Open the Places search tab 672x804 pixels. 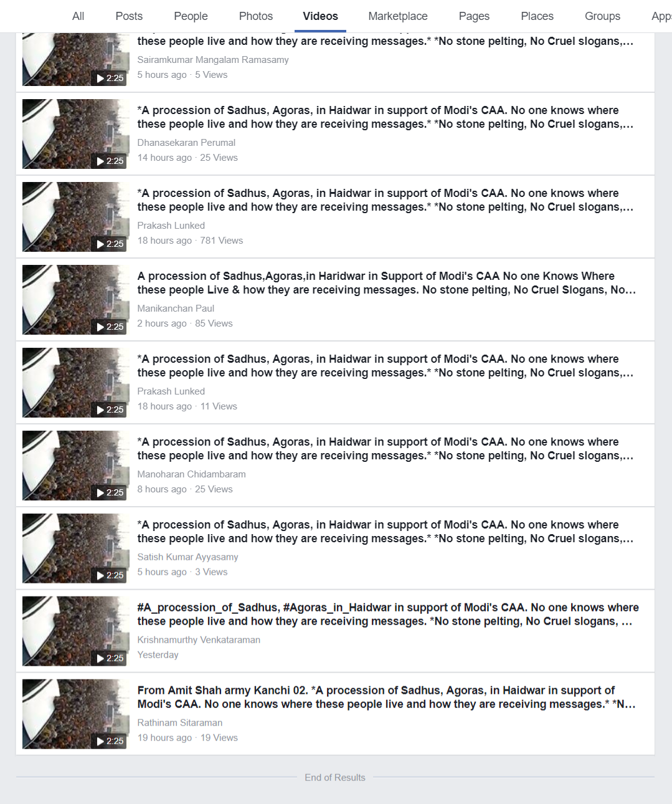[x=537, y=16]
